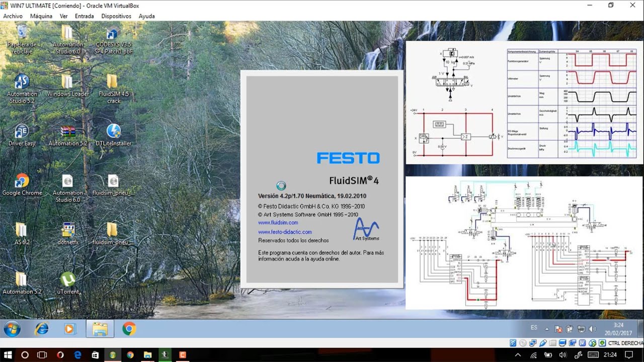Open the Ver menu
Viewport: 644px width, 362px height.
64,16
